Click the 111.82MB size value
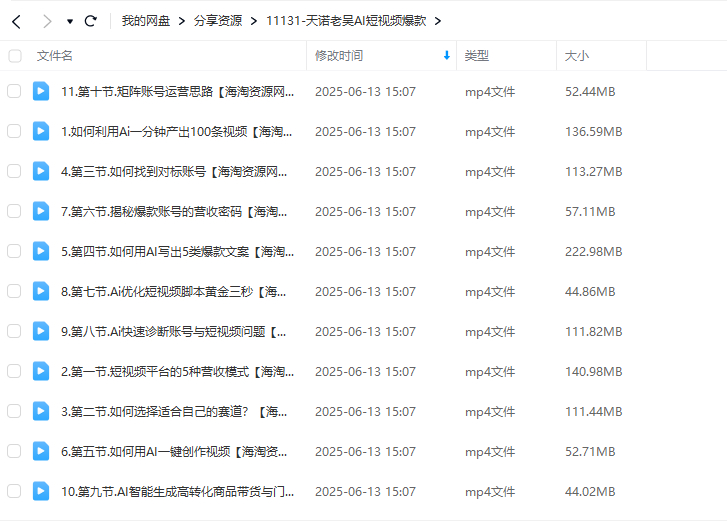This screenshot has width=727, height=532. 593,332
